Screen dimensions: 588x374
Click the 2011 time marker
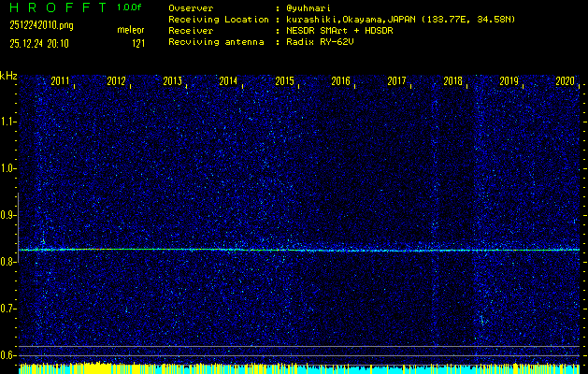[x=61, y=81]
